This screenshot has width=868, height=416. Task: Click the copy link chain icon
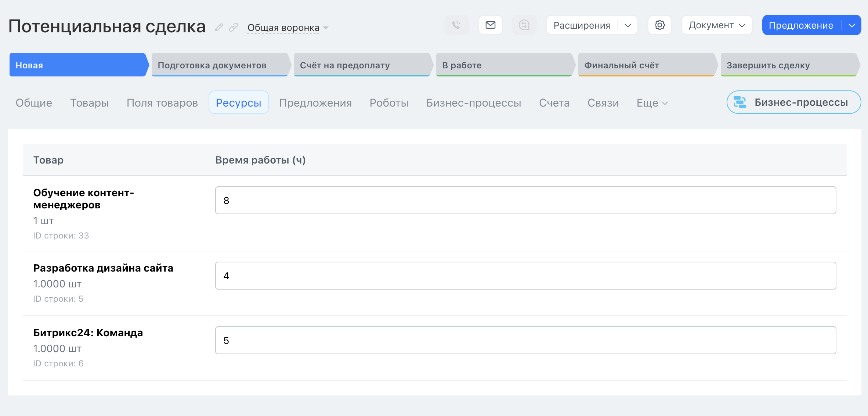click(x=234, y=27)
